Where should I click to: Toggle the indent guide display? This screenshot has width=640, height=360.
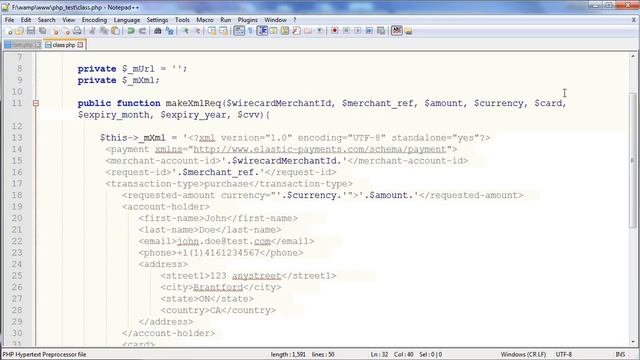(x=262, y=31)
